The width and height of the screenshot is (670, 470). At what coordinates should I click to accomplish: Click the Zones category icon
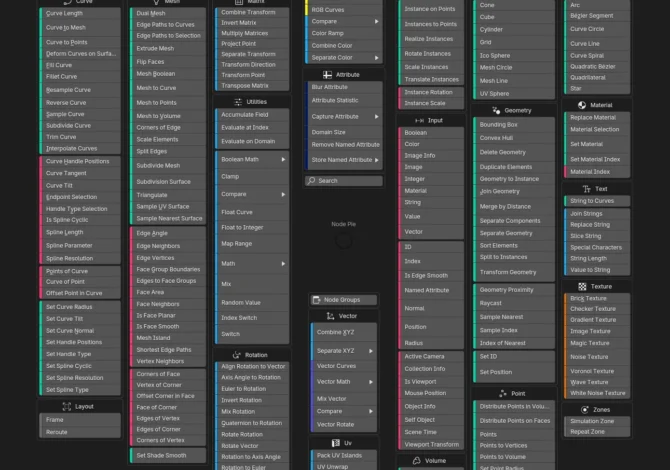pos(585,410)
